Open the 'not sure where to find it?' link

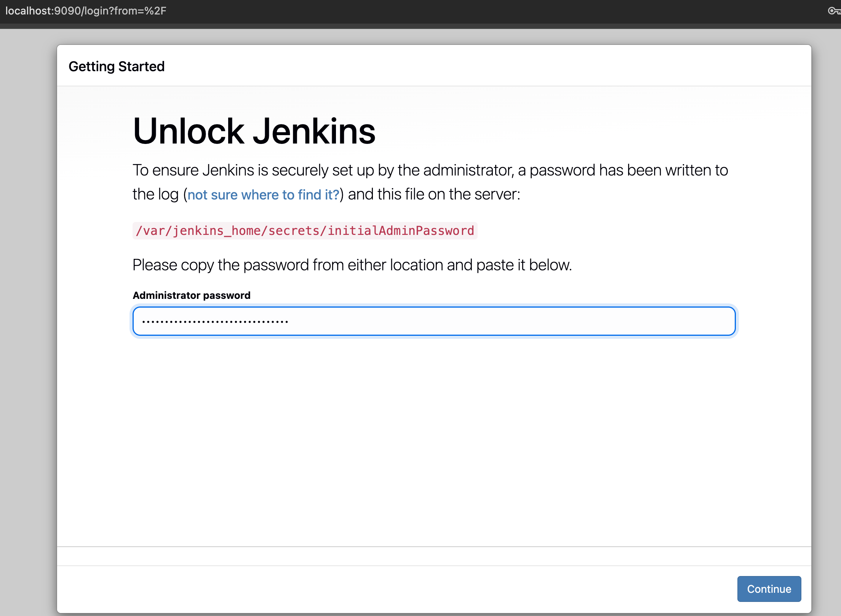pyautogui.click(x=263, y=195)
